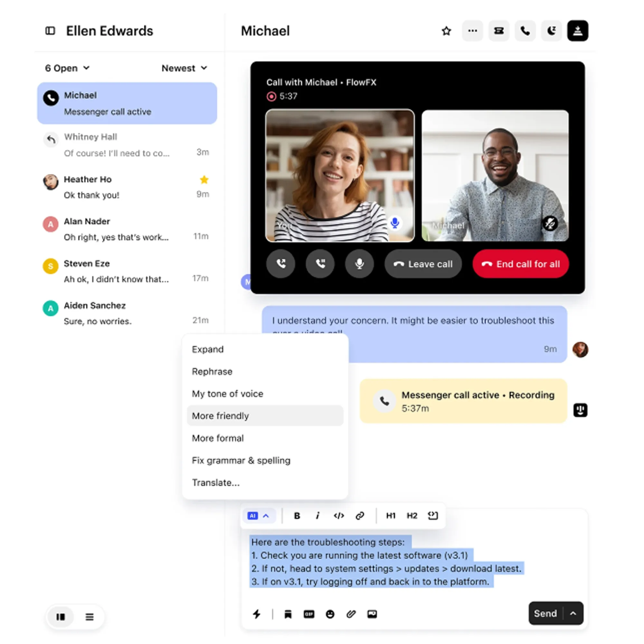
Task: Star the Michael conversation
Action: 446,31
